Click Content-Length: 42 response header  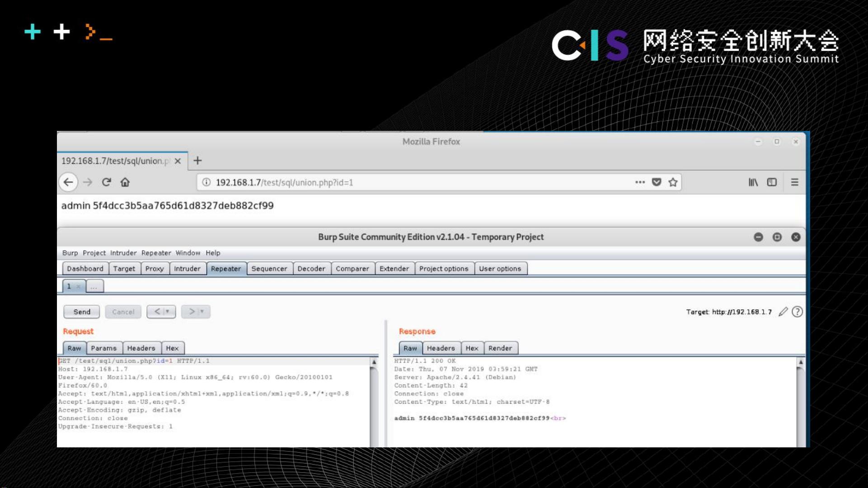pos(431,386)
